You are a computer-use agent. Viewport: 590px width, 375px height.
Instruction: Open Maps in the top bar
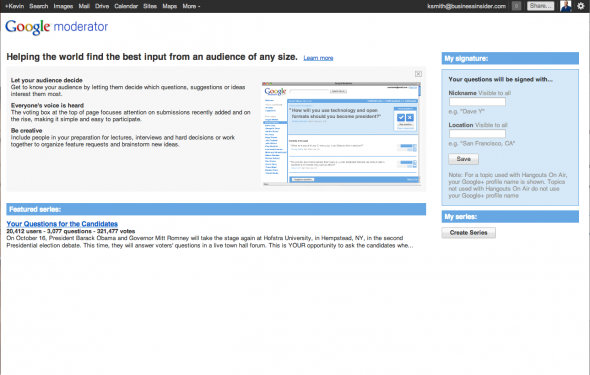click(x=170, y=6)
